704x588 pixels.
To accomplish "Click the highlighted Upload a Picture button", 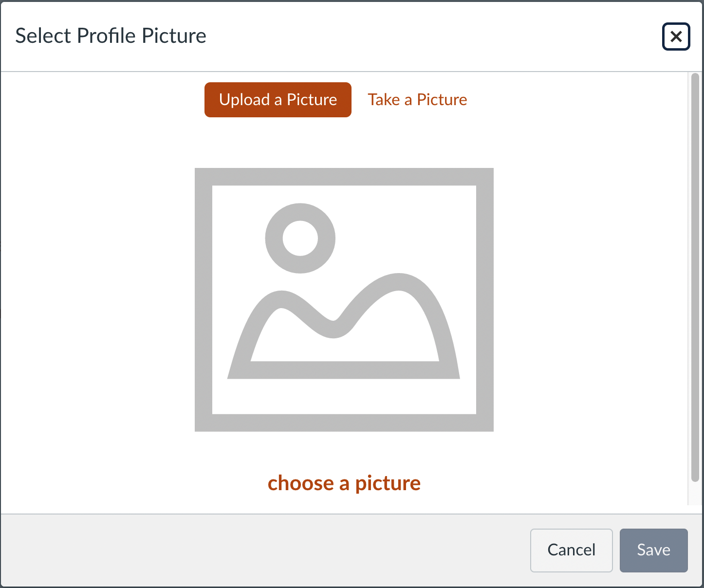I will (278, 99).
